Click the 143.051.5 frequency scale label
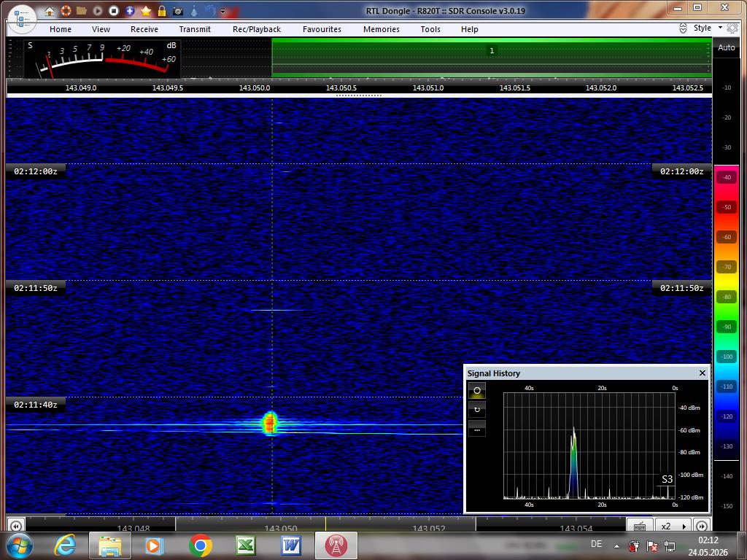Viewport: 747px width, 560px height. pyautogui.click(x=514, y=87)
